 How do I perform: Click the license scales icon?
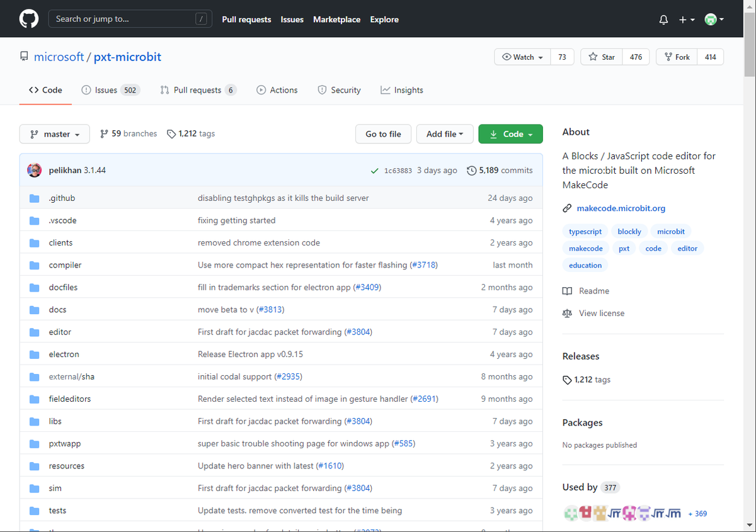pyautogui.click(x=567, y=313)
